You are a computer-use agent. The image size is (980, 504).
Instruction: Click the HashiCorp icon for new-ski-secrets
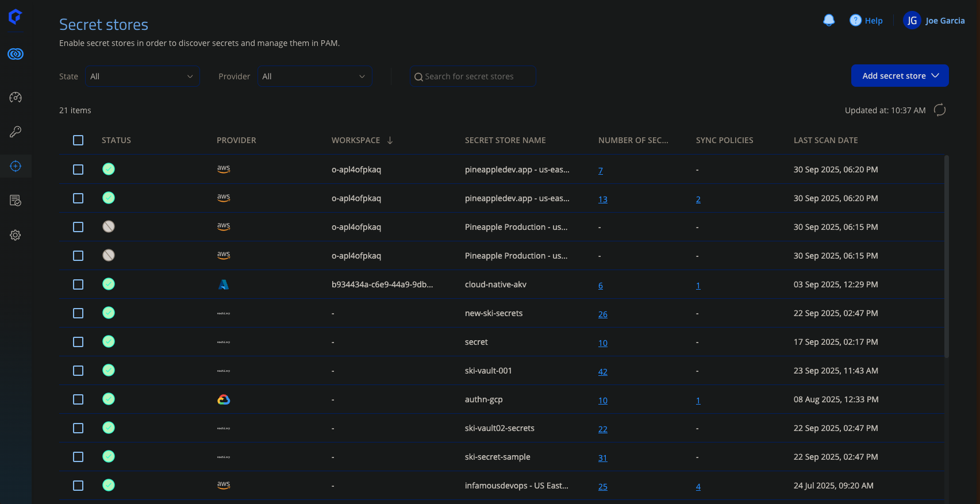click(x=224, y=313)
